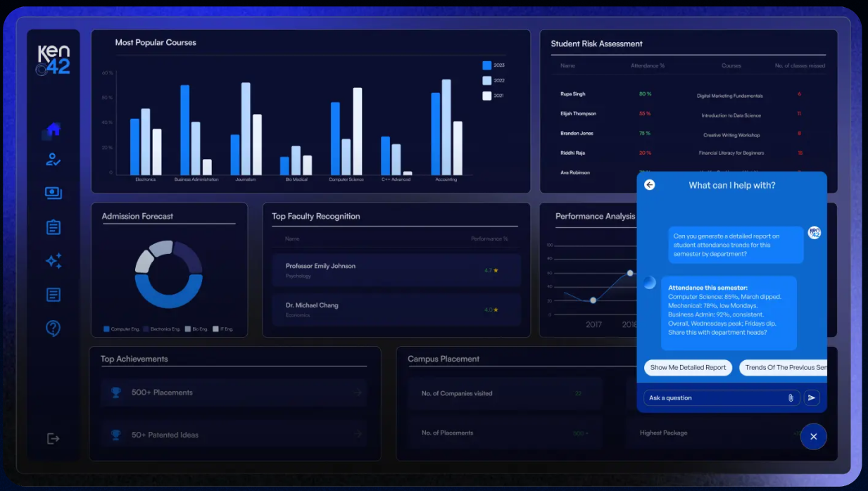
Task: Focus the Ask a question input
Action: [721, 398]
